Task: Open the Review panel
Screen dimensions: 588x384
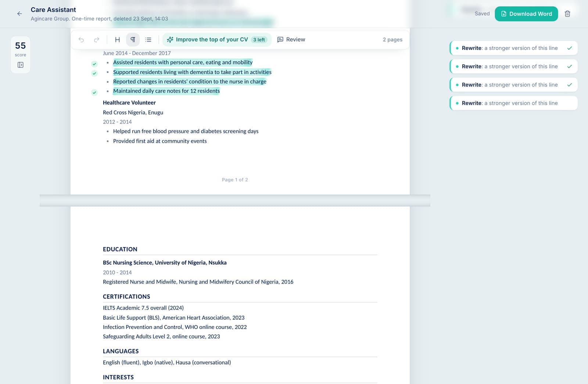Action: click(291, 40)
